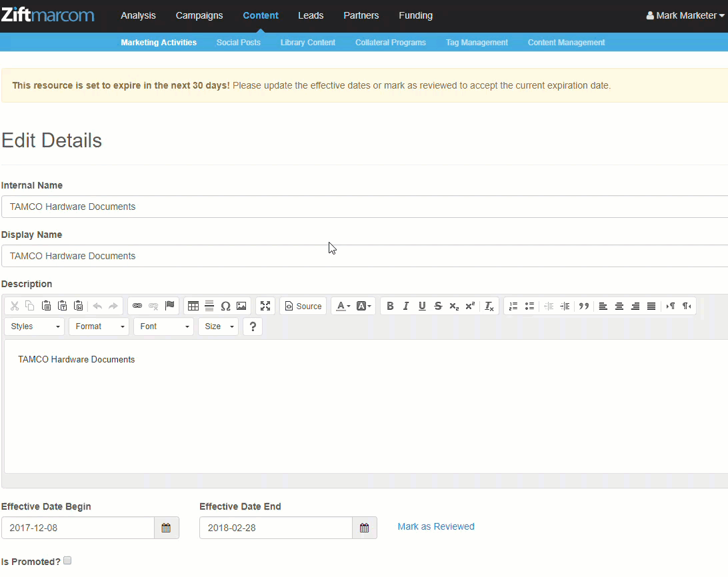Set text direction left to right

[x=671, y=306]
